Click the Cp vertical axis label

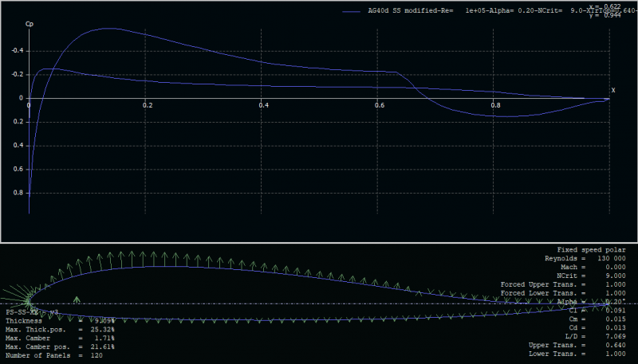pyautogui.click(x=30, y=24)
